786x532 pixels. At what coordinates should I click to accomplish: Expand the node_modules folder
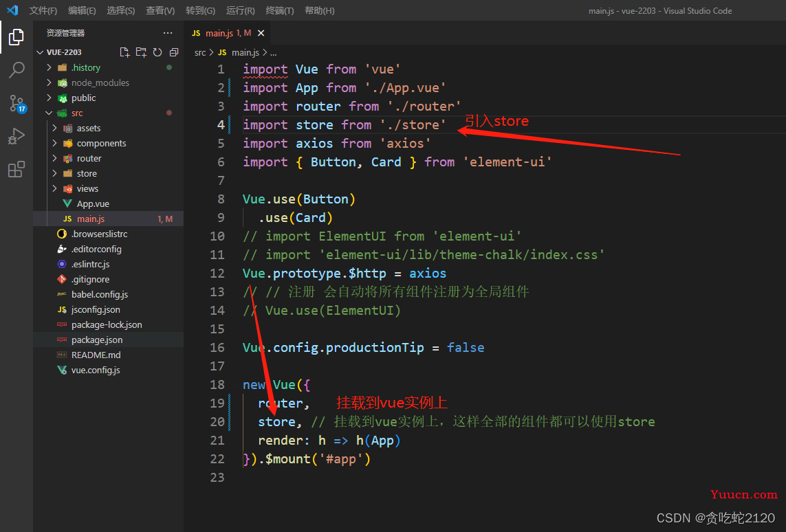[108, 82]
